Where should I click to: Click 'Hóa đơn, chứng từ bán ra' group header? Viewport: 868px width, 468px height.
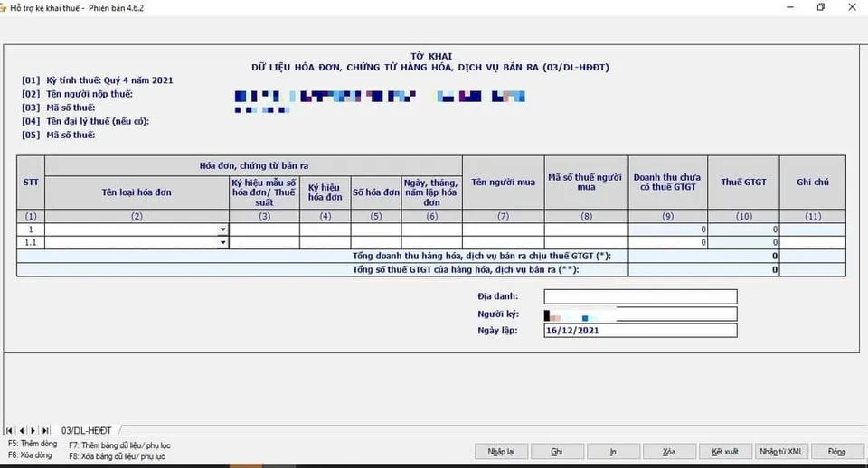point(253,166)
